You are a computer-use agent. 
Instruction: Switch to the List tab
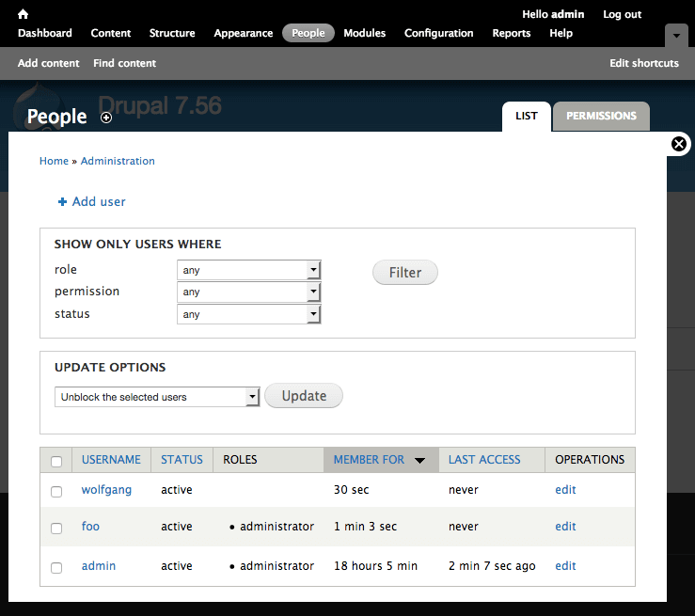tap(527, 116)
